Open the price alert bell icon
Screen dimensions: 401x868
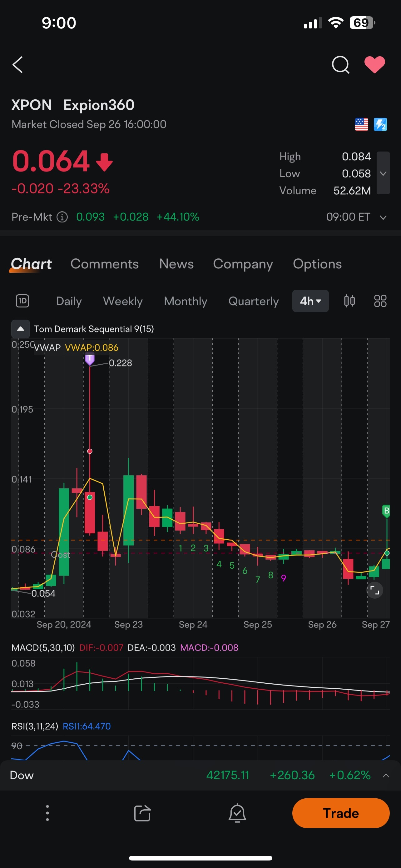pyautogui.click(x=237, y=813)
